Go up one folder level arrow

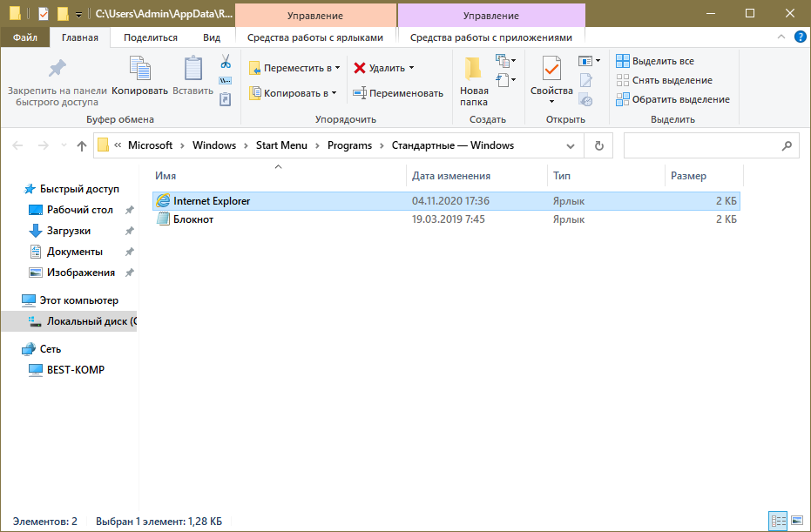click(81, 146)
